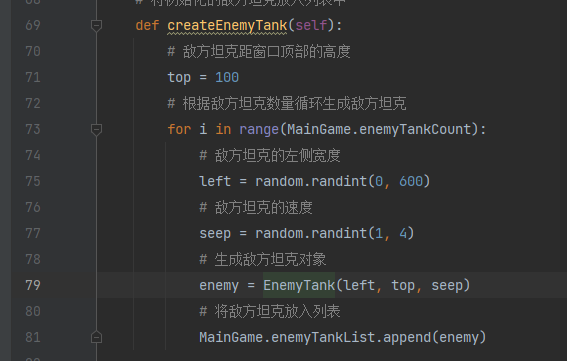This screenshot has height=361, width=567.
Task: Click the comment on line 80
Action: pos(270,311)
